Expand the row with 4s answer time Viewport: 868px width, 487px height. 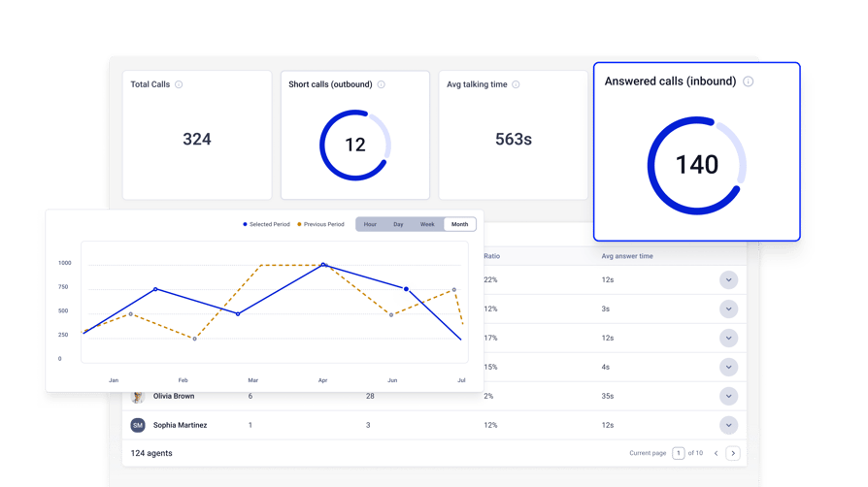pyautogui.click(x=728, y=367)
